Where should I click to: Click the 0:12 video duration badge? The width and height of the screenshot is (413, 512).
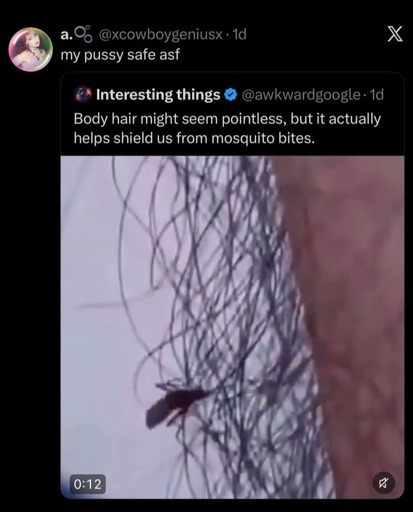tap(87, 484)
